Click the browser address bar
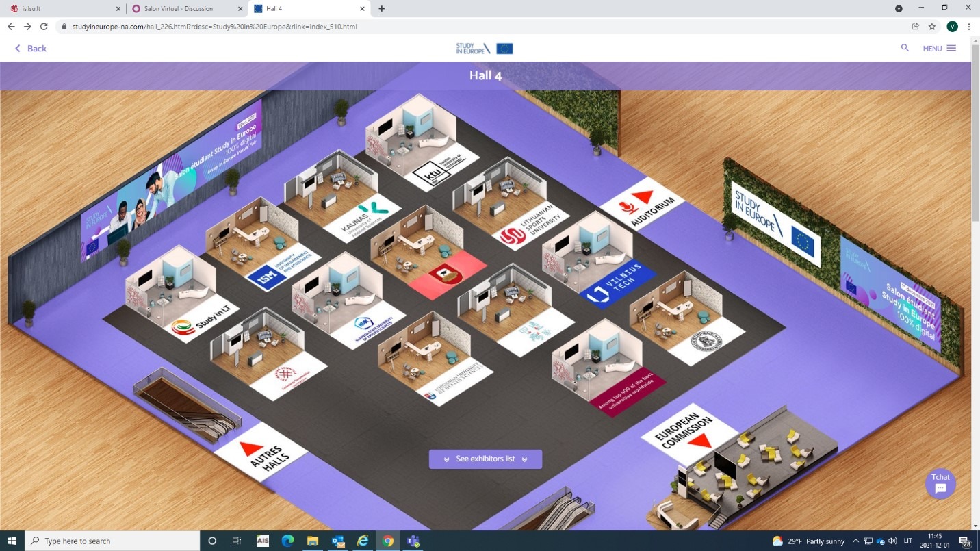980x551 pixels. (479, 27)
